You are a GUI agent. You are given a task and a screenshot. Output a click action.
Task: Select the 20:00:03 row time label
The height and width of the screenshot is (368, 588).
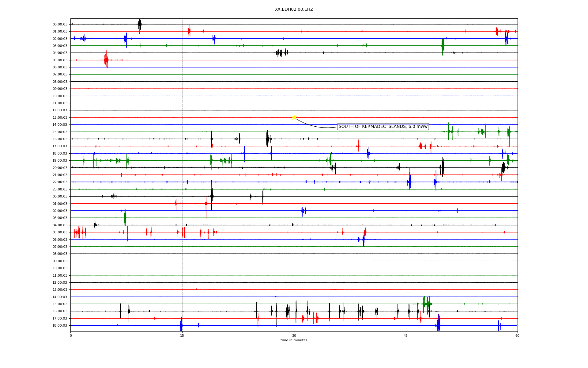pyautogui.click(x=60, y=168)
